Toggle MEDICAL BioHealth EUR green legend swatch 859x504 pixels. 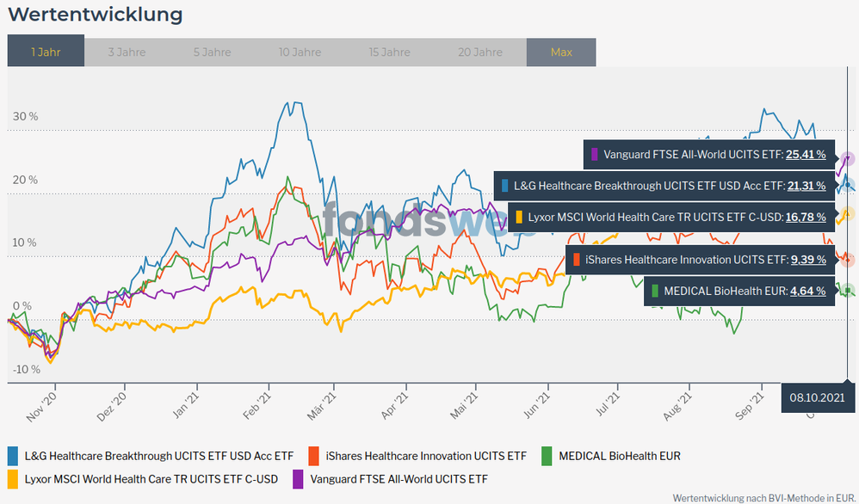(547, 455)
